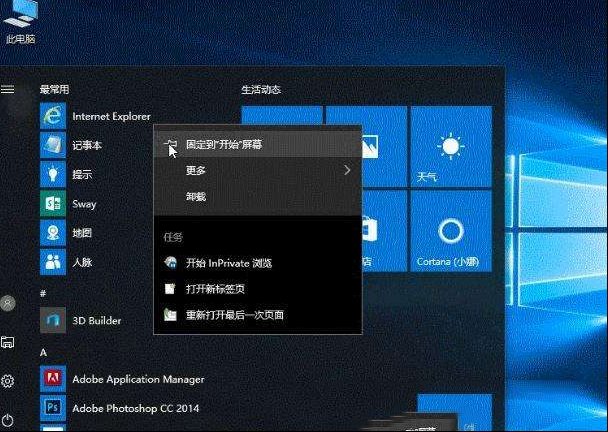The height and width of the screenshot is (432, 608).
Task: Open the 天气 Weather tile
Action: tap(451, 147)
